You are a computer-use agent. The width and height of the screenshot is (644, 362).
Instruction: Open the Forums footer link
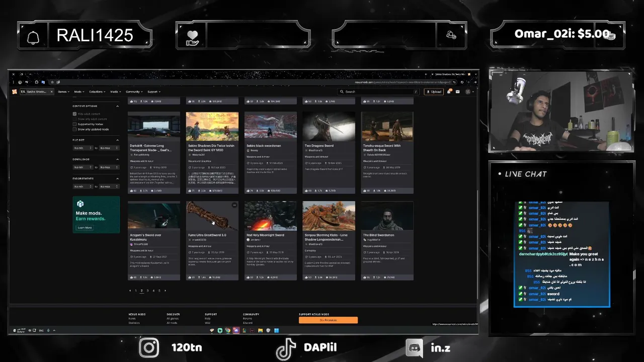(x=248, y=318)
